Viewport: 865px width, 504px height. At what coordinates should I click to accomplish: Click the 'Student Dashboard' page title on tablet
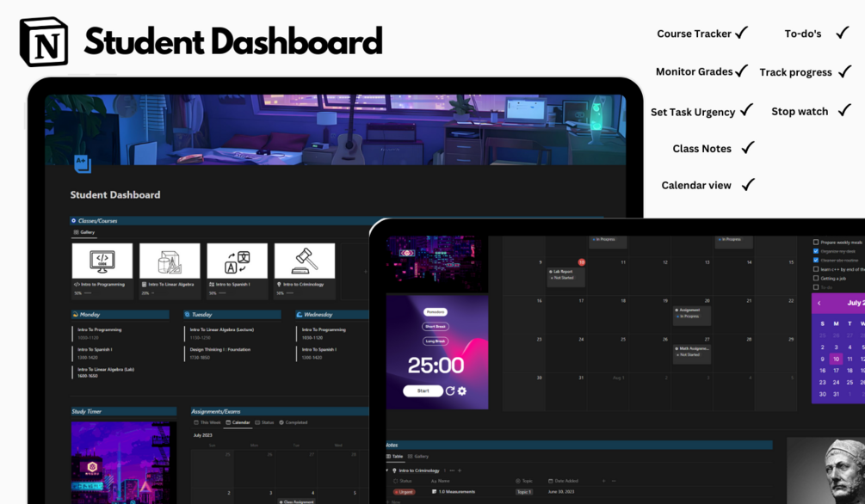click(x=115, y=194)
